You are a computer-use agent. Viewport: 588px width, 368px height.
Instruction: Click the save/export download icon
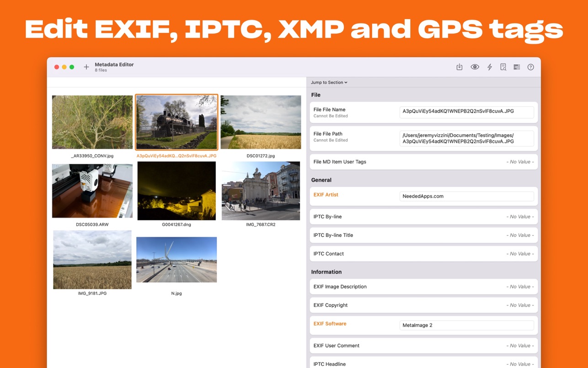coord(460,67)
